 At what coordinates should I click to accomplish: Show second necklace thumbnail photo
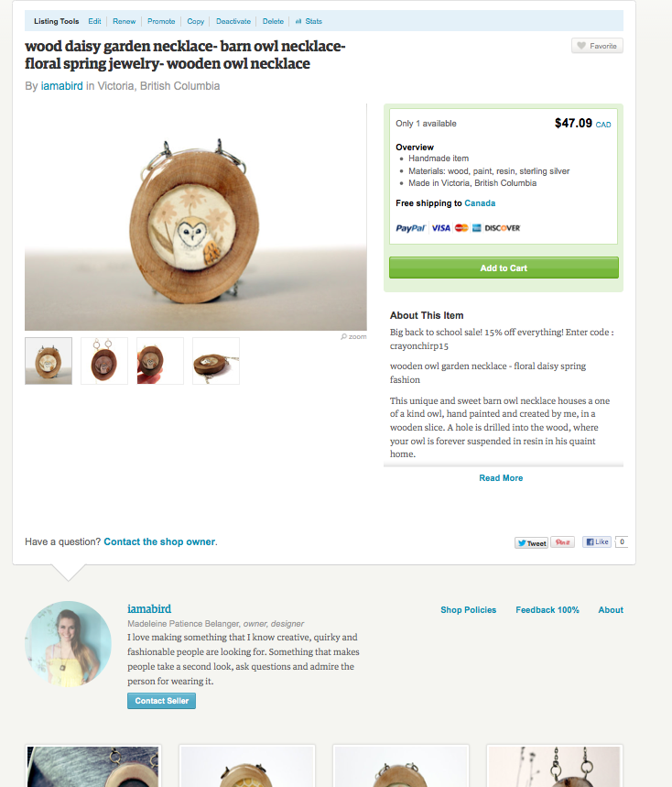coord(104,361)
